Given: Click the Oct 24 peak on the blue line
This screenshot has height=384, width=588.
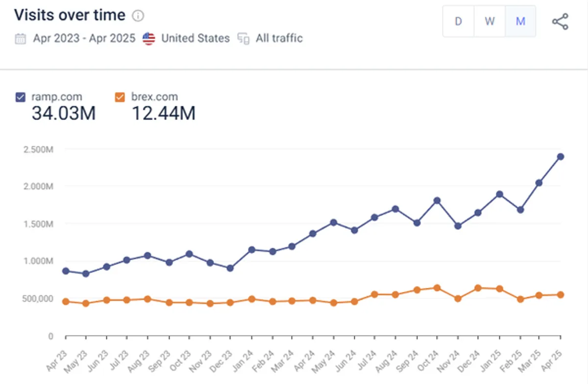Looking at the screenshot, I should (x=436, y=200).
